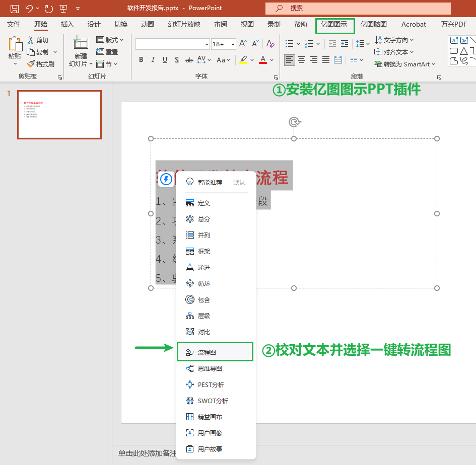Click the 默认 button next to 智能推荐
476x465 pixels.
pyautogui.click(x=239, y=182)
